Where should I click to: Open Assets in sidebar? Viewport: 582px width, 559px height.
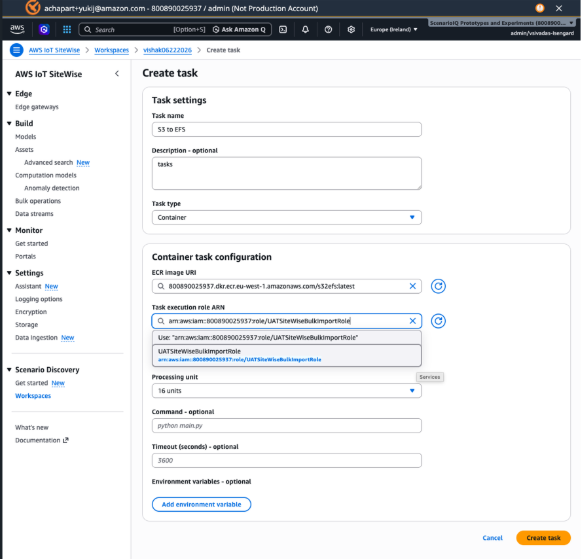pos(24,150)
